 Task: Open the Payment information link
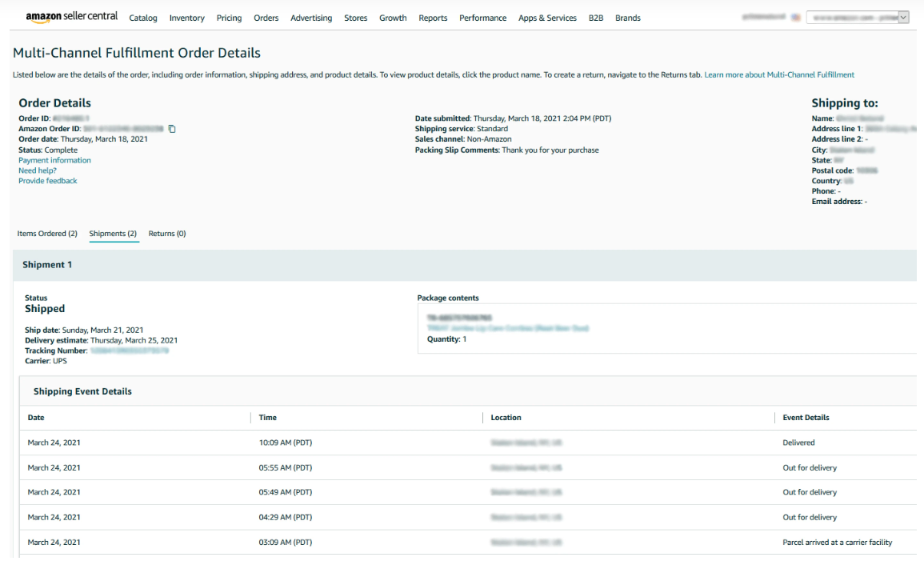(54, 160)
